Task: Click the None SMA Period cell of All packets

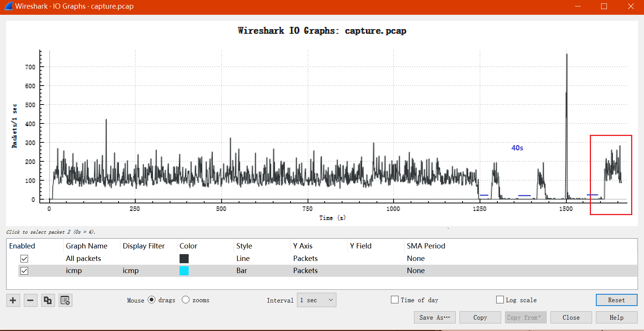Action: pyautogui.click(x=416, y=259)
